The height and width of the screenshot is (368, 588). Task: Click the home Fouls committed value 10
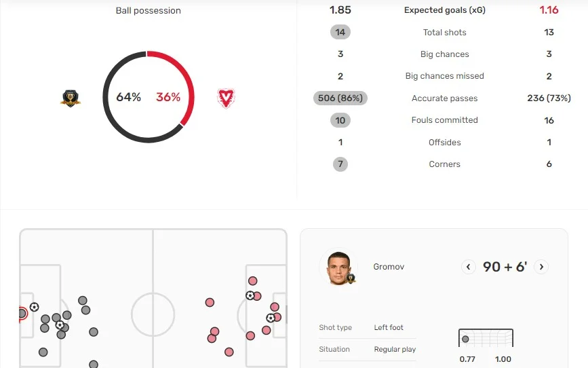click(340, 120)
